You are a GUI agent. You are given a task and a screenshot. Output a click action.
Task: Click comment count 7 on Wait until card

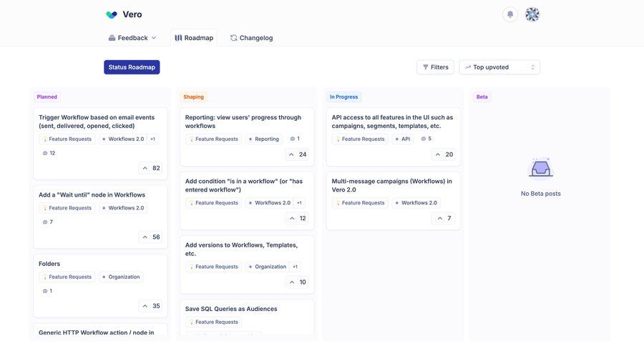(x=48, y=222)
